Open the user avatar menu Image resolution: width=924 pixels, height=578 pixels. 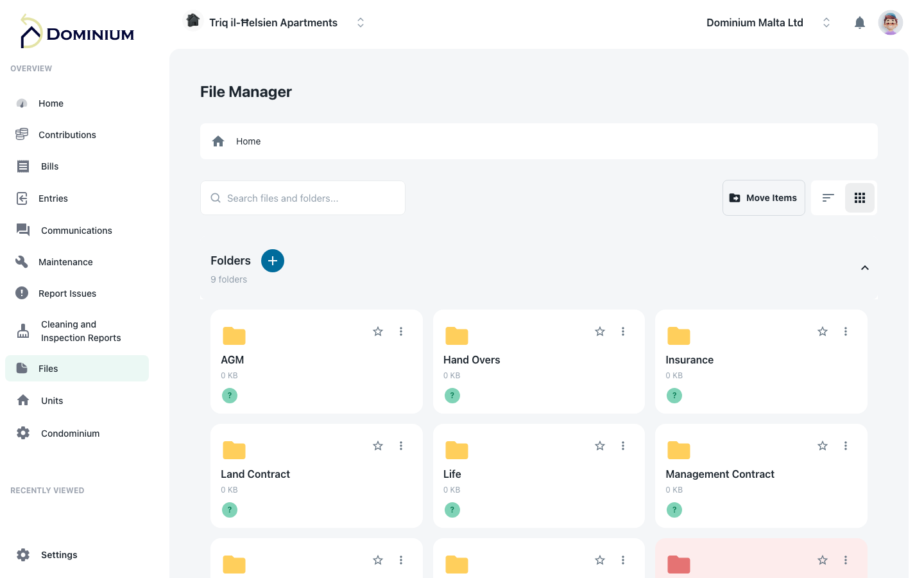click(891, 22)
